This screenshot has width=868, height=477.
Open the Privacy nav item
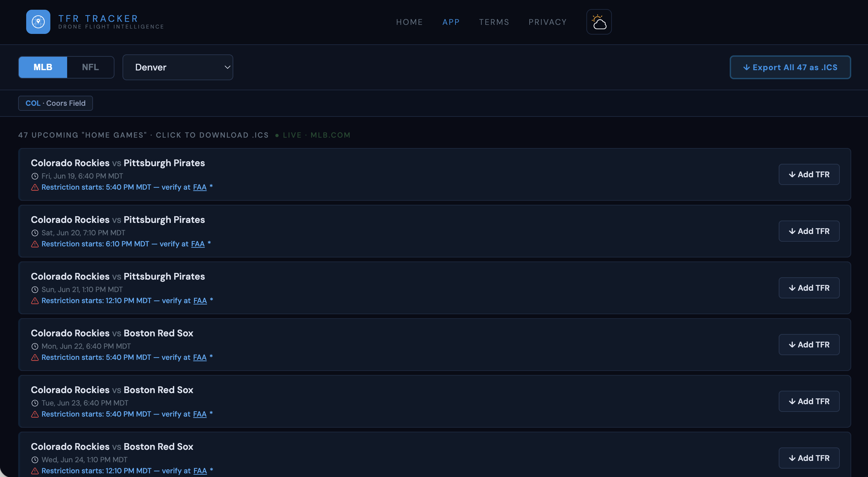point(547,22)
